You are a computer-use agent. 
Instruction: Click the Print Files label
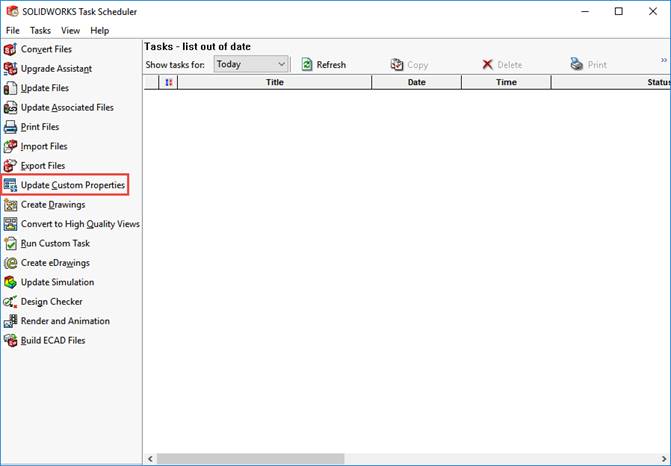(40, 127)
